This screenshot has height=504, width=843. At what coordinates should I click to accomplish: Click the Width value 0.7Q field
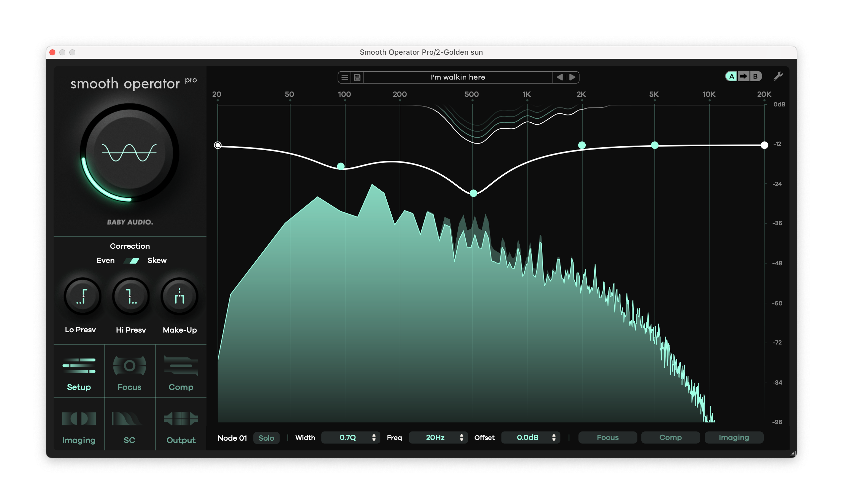coord(350,437)
